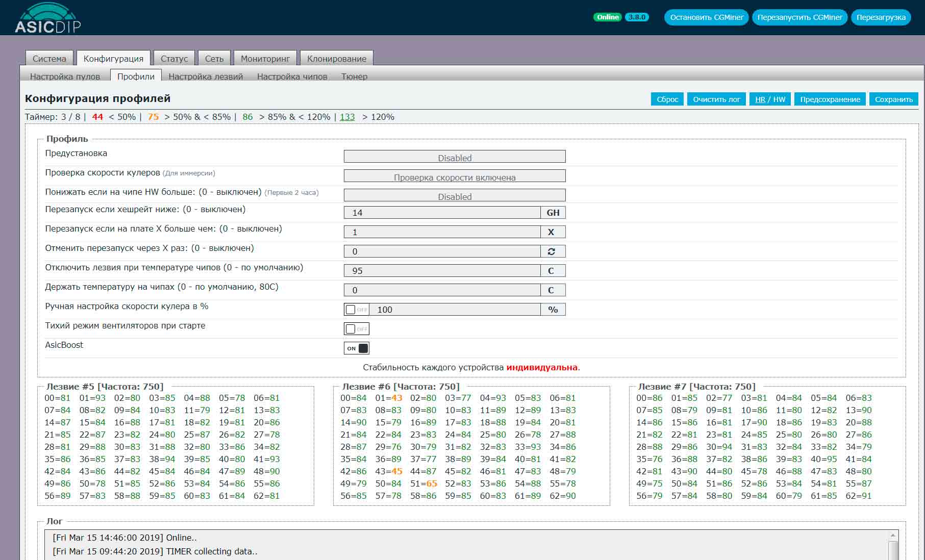Click the 133 threshold link

coord(347,117)
